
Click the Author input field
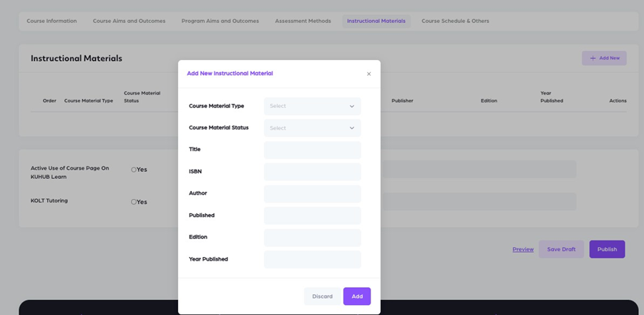click(x=312, y=193)
